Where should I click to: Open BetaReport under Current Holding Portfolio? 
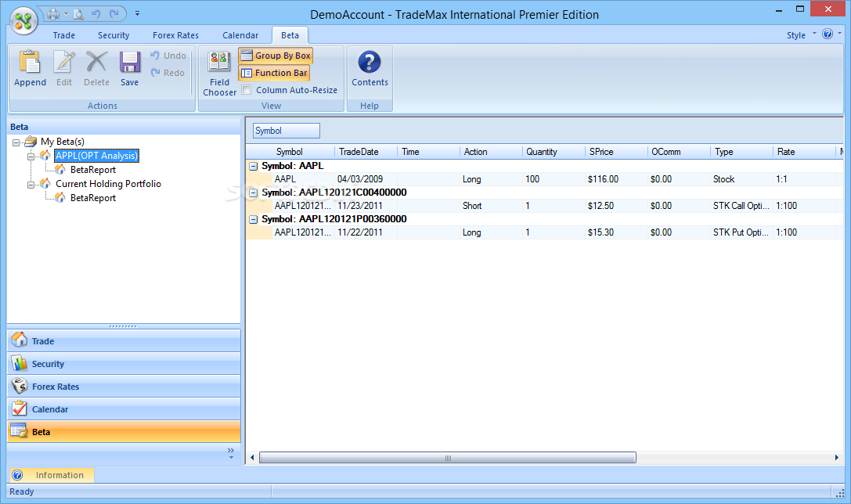93,198
